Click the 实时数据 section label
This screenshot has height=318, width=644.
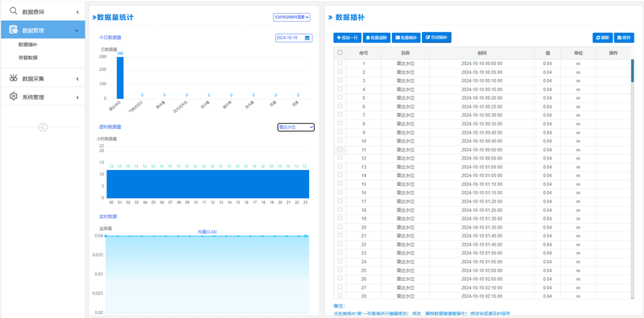tap(108, 217)
